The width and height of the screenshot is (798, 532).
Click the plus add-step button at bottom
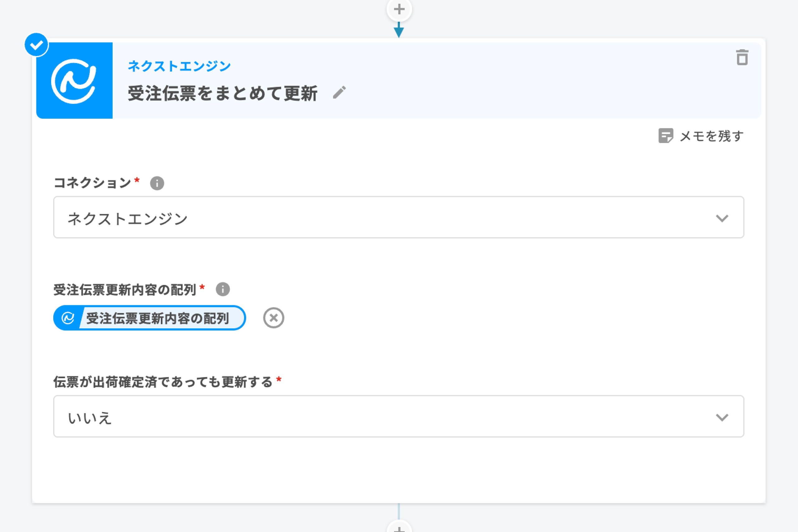point(399,528)
